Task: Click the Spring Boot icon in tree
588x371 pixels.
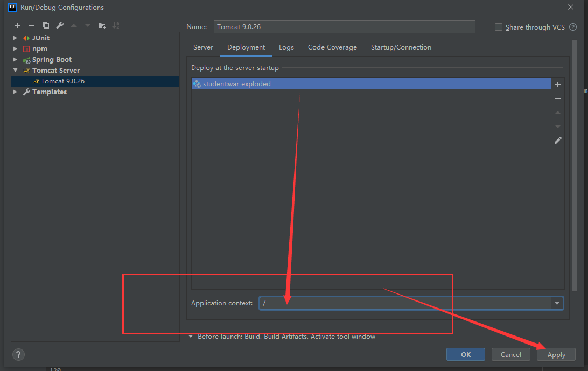Action: click(26, 60)
